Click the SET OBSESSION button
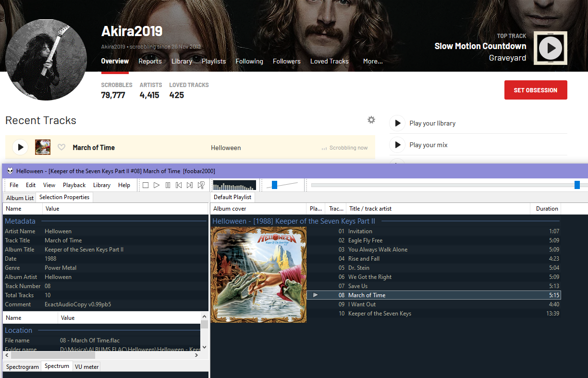The image size is (588, 378). click(536, 90)
